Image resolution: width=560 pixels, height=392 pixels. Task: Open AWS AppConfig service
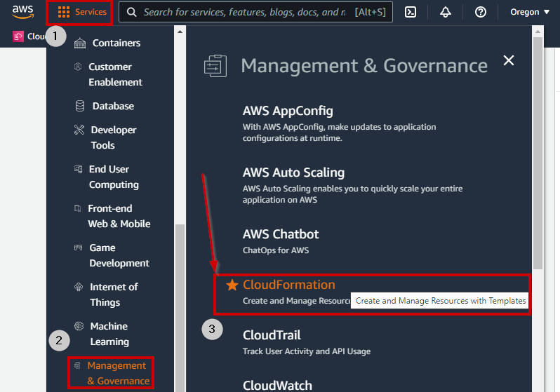288,111
